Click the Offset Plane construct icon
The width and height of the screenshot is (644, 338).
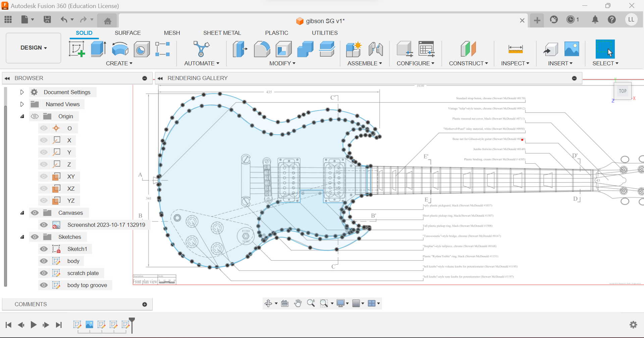tap(468, 49)
